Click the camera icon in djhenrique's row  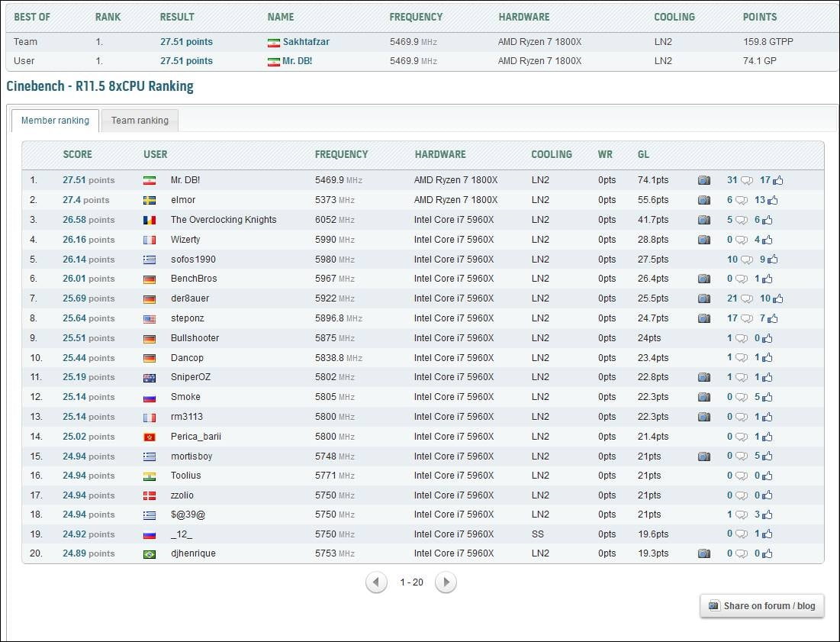(703, 553)
